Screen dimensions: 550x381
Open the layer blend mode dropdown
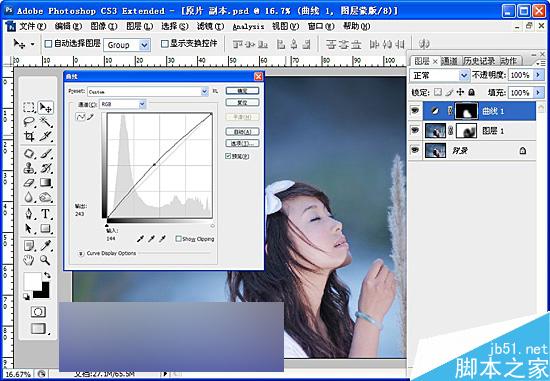464,75
